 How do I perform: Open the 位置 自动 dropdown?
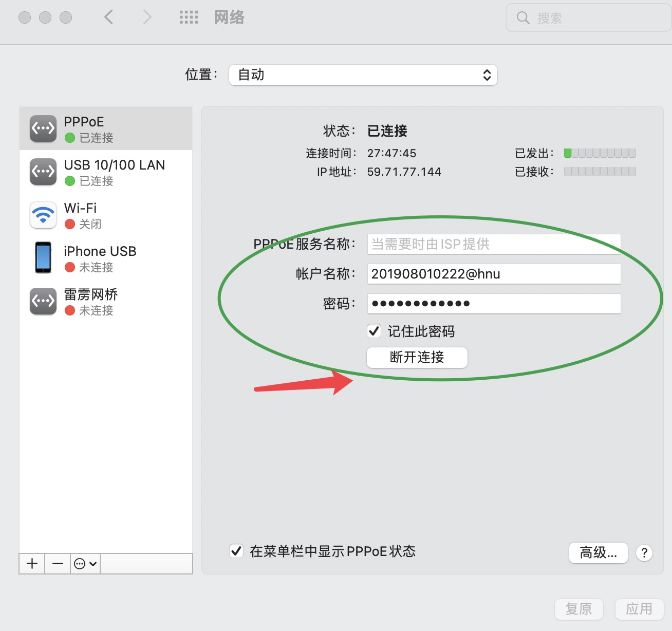click(x=363, y=75)
